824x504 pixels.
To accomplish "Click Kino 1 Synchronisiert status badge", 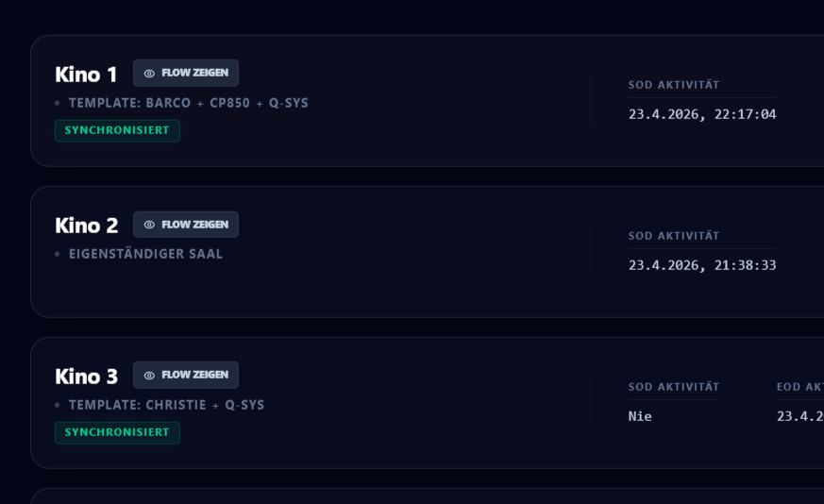I will (117, 131).
